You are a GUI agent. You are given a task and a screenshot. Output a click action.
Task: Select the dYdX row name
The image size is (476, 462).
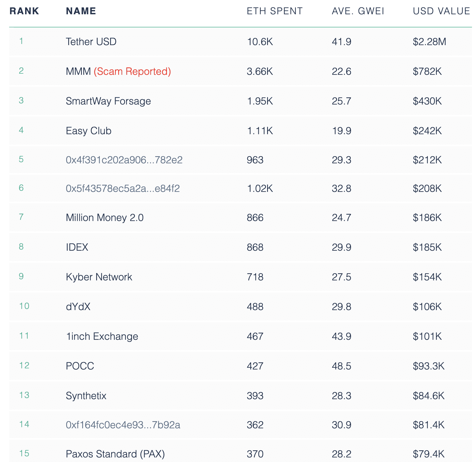(x=78, y=307)
